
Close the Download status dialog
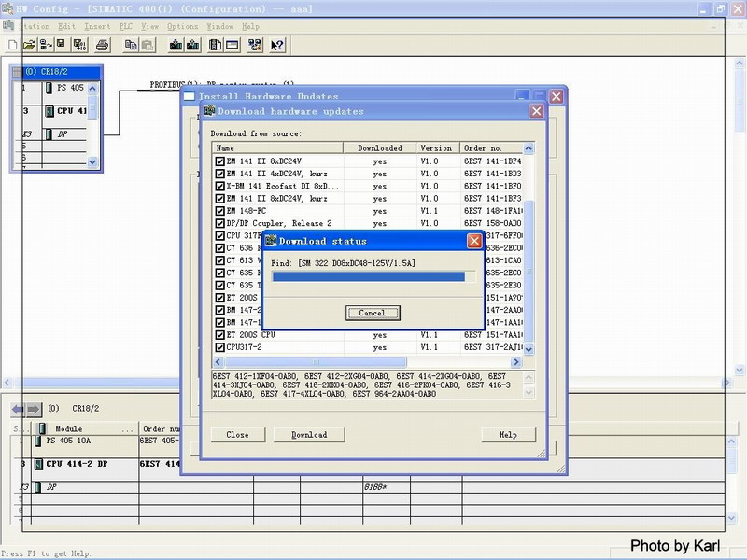tap(474, 241)
